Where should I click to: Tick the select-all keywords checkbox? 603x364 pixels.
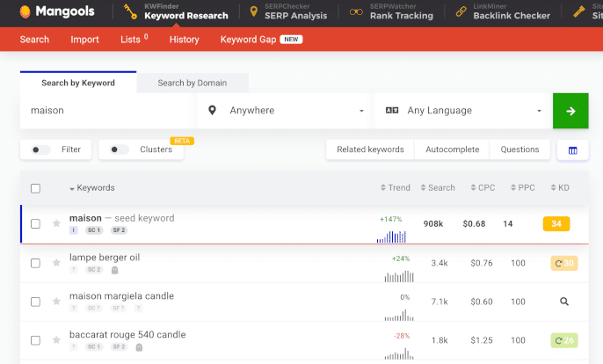click(35, 188)
